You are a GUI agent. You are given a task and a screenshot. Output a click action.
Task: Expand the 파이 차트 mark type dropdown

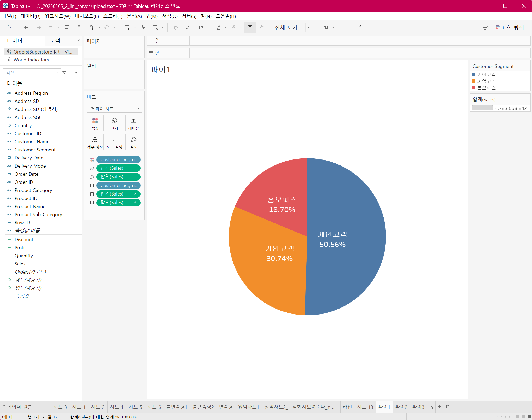click(138, 109)
